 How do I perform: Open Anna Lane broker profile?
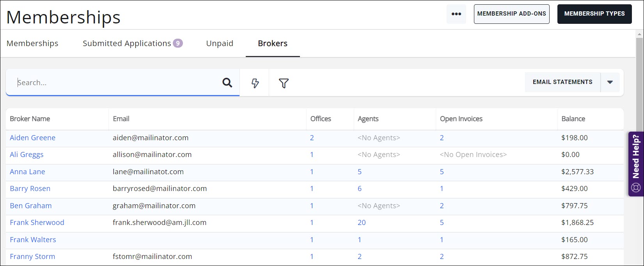point(27,172)
